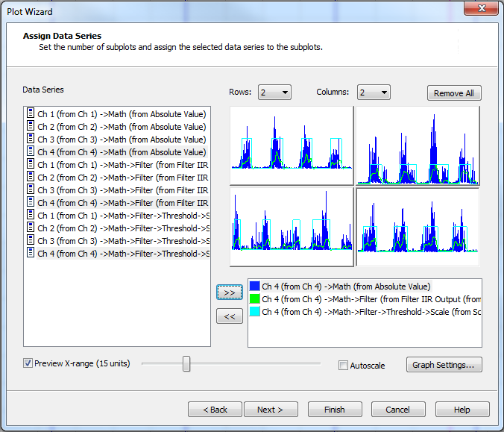Viewport: 504px width, 432px height.
Task: Select the bottom-left subplot preview
Action: tap(292, 227)
